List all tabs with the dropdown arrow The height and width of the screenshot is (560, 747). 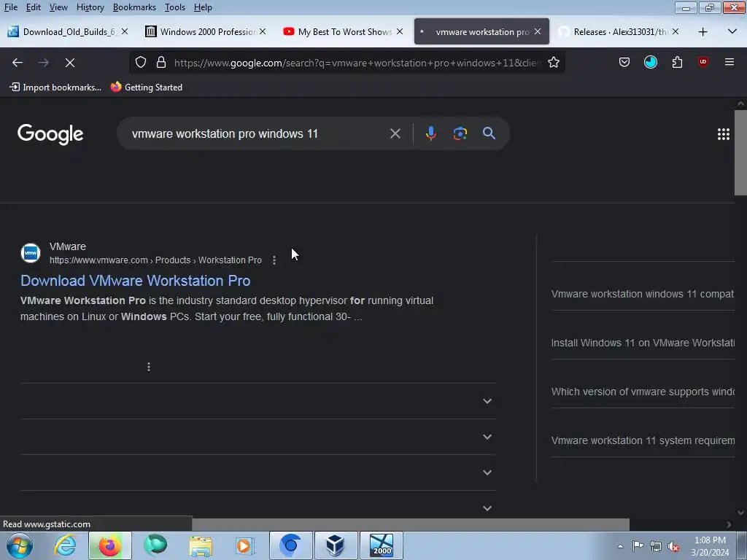[x=732, y=31]
